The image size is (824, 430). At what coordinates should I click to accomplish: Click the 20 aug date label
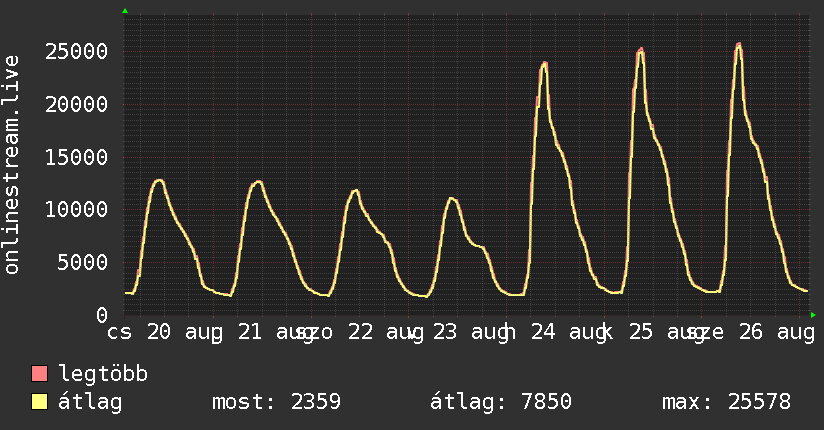(184, 333)
